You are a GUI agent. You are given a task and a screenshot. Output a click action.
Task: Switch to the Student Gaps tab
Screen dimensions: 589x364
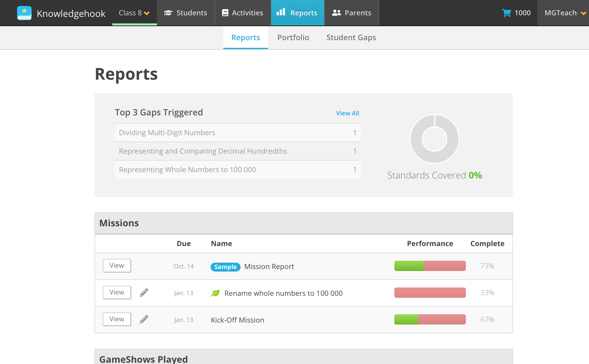point(351,38)
